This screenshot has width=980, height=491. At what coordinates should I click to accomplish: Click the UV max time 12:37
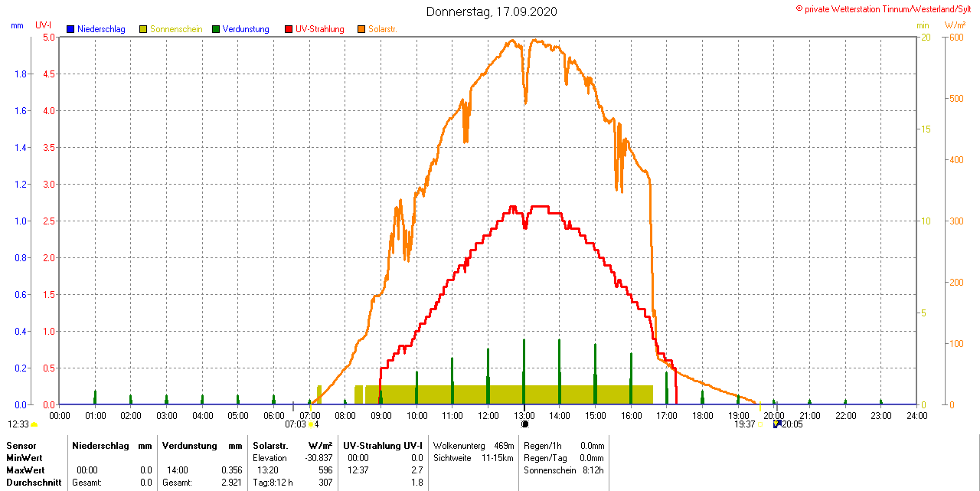pos(358,470)
